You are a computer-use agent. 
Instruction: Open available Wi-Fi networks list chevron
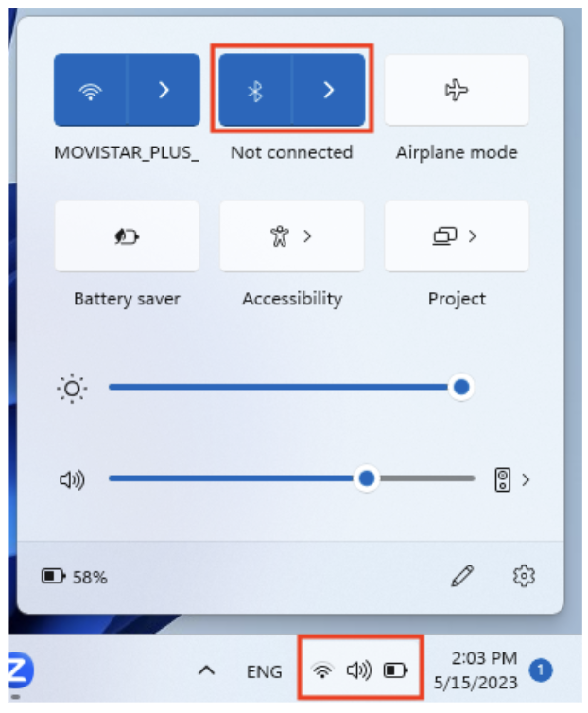pyautogui.click(x=164, y=90)
